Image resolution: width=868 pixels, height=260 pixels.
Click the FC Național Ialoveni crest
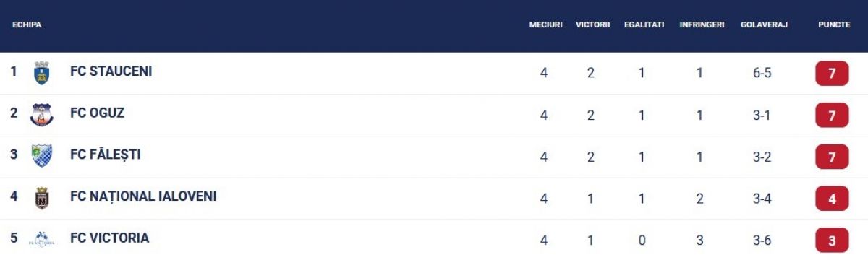(x=42, y=198)
